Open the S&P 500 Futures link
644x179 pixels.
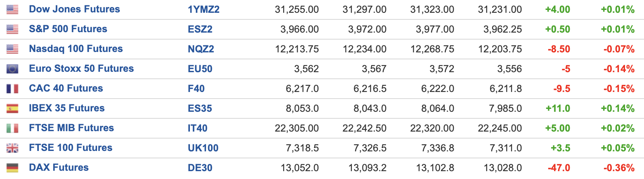click(68, 29)
